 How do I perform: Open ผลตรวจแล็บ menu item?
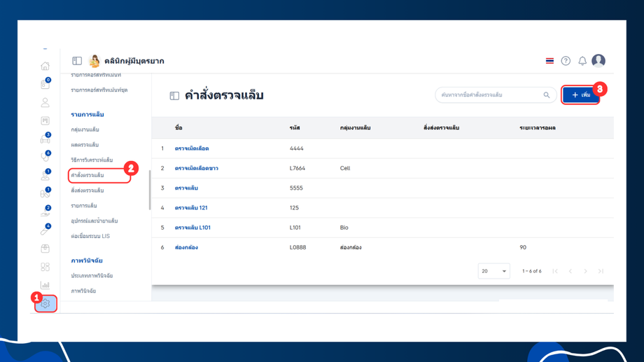coord(85,145)
